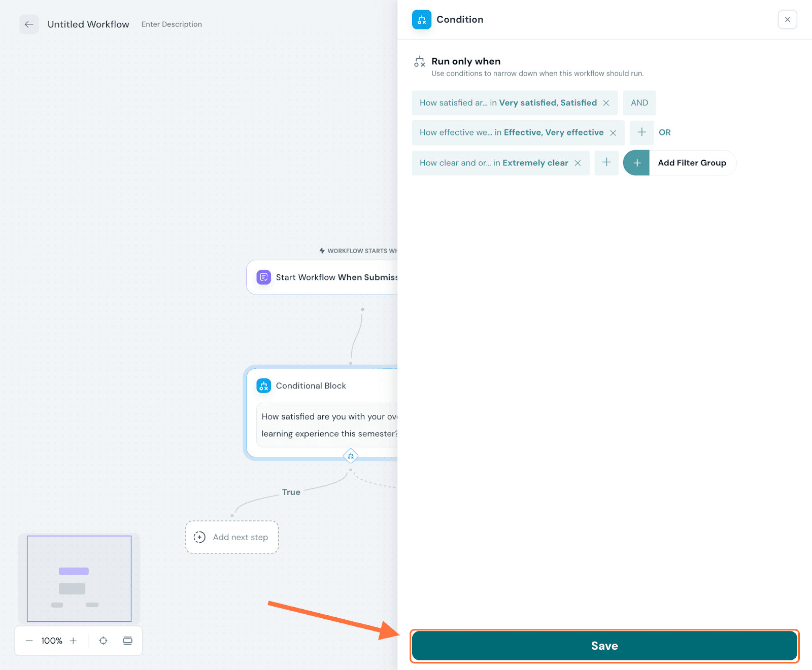
Task: Click the canvas minimap thumbnail
Action: [x=79, y=579]
